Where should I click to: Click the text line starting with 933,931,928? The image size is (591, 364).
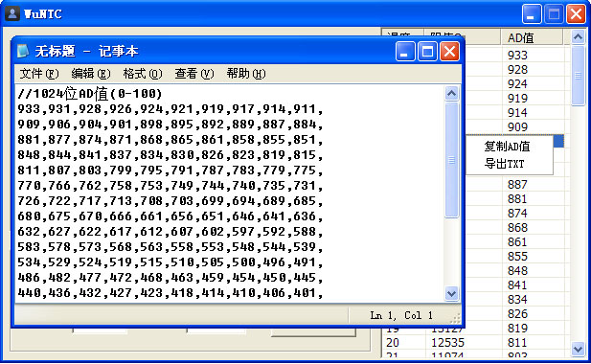170,109
